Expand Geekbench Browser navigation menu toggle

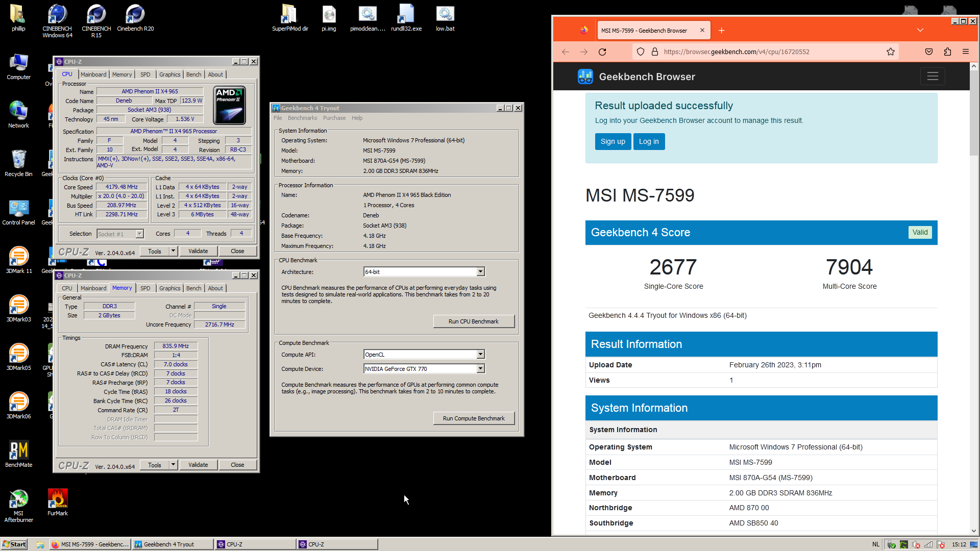point(933,77)
